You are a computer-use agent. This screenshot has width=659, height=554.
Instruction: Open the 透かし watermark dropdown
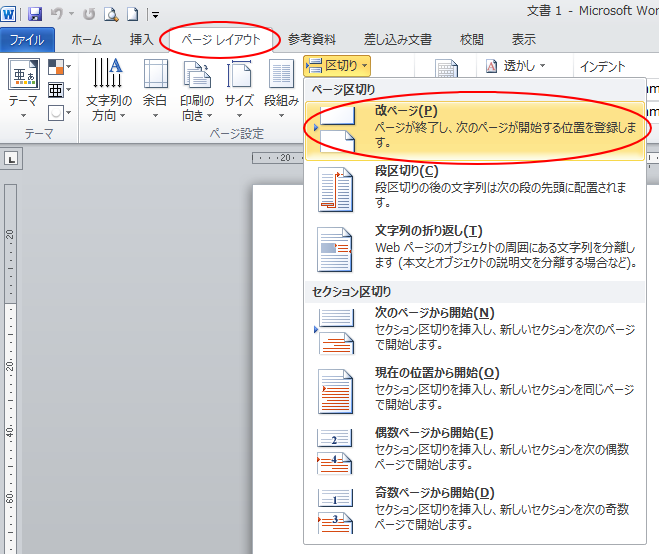[516, 66]
